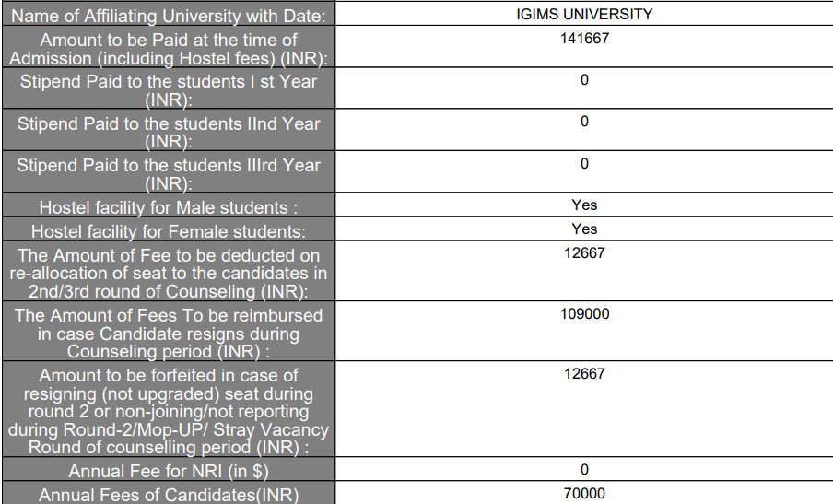Screen dimensions: 833x504
Task: Click the Stipend IIIrd Year label cell
Action: click(x=169, y=174)
